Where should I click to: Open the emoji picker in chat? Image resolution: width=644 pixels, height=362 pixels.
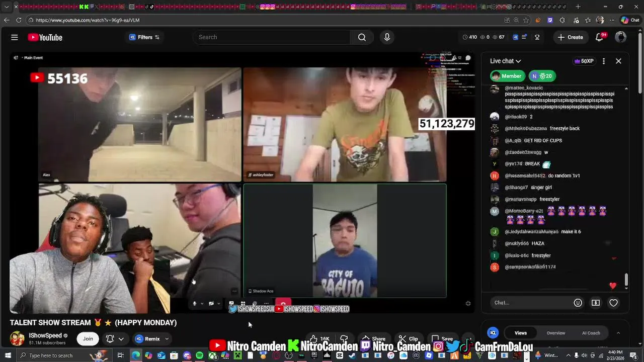pyautogui.click(x=578, y=303)
